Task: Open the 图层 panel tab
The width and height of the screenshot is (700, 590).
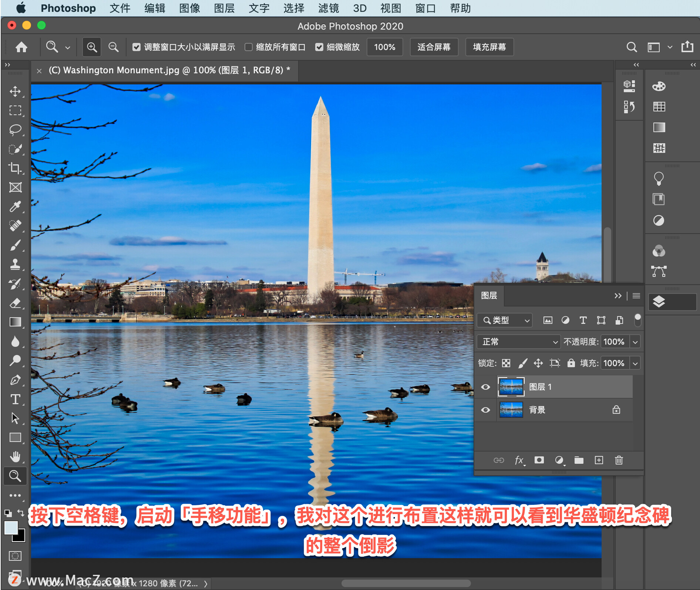Action: point(489,295)
